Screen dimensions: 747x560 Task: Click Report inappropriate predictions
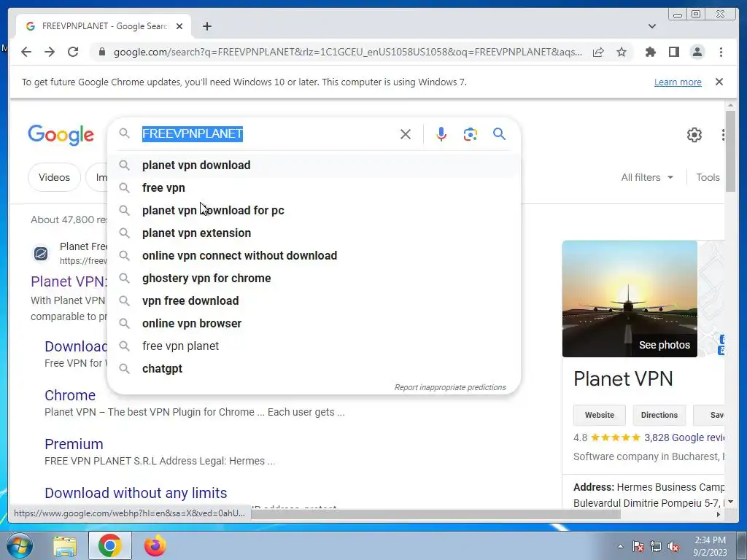[449, 387]
